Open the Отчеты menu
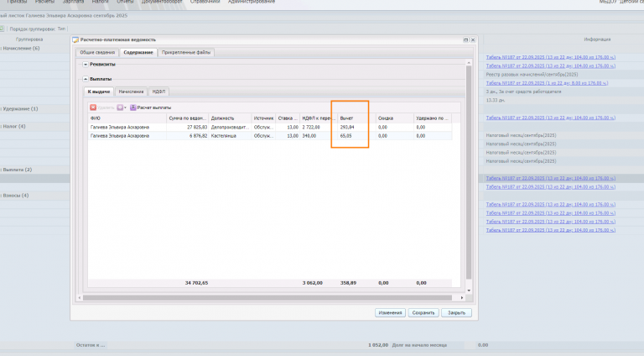This screenshot has height=356, width=644. pyautogui.click(x=125, y=2)
